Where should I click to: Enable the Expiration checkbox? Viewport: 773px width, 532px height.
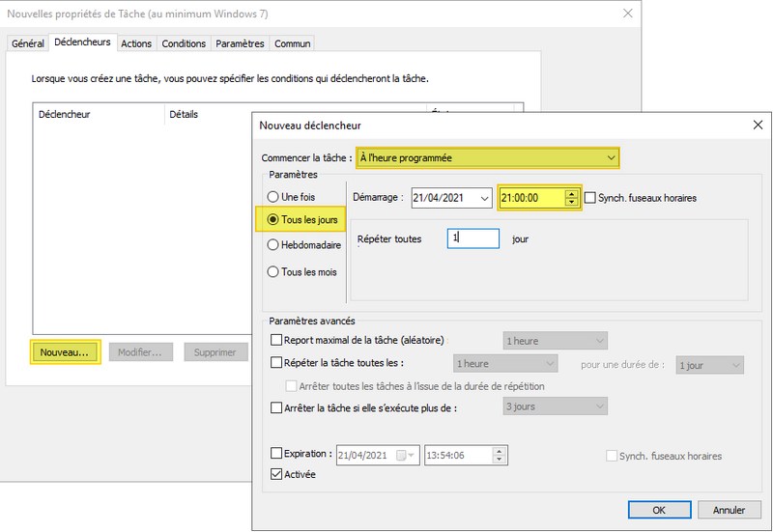(x=277, y=454)
